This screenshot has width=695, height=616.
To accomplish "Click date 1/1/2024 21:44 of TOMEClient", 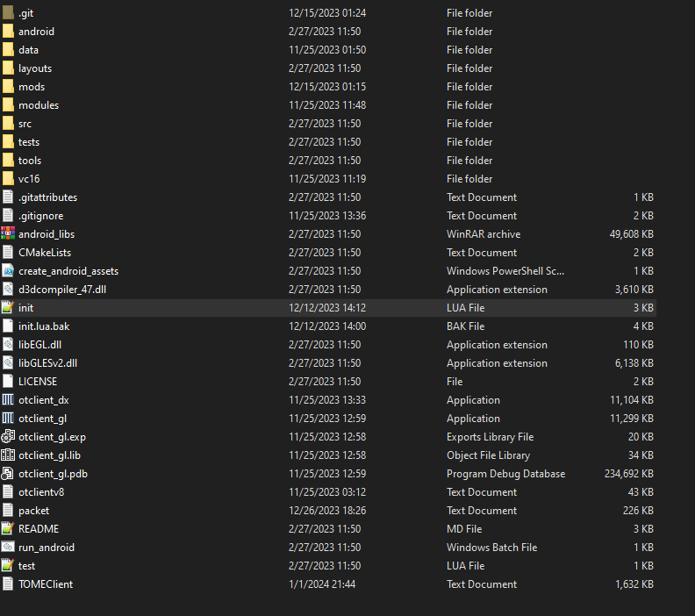I will (x=322, y=584).
